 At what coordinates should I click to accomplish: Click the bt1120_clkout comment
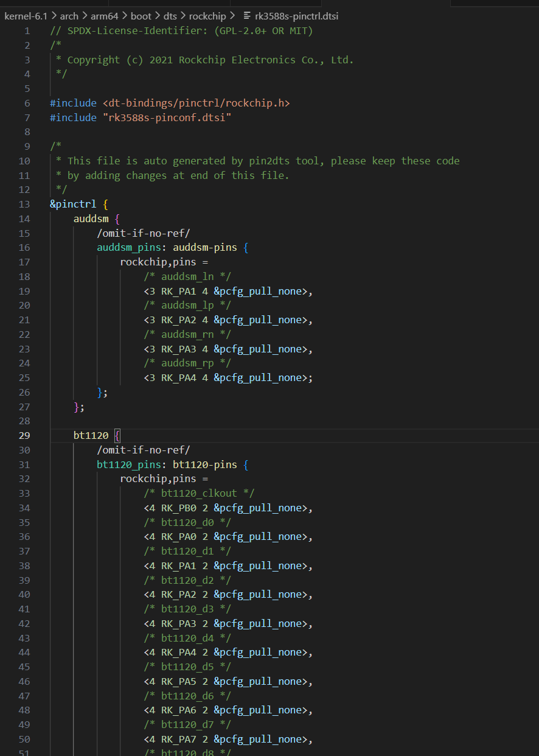click(x=200, y=493)
